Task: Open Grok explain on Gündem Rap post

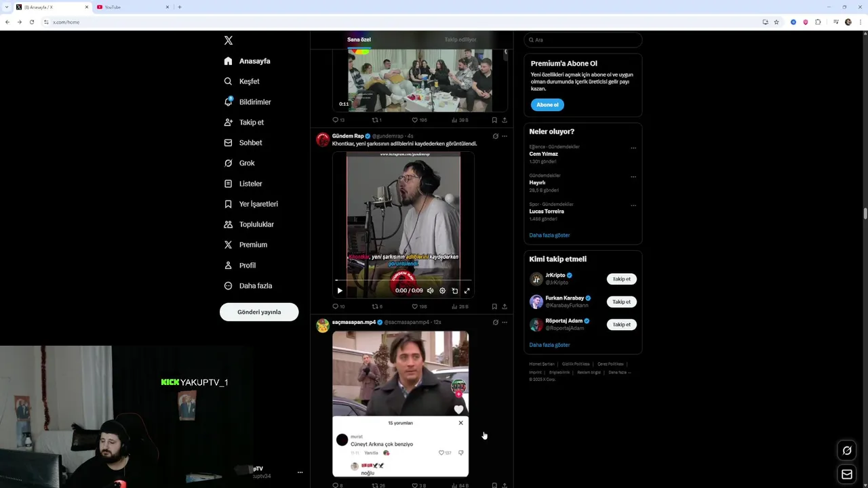Action: tap(495, 136)
